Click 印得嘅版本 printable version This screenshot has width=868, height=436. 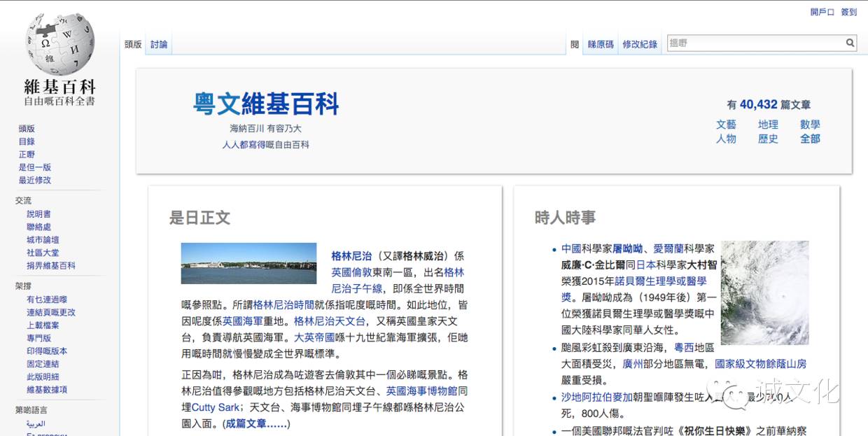click(x=47, y=351)
